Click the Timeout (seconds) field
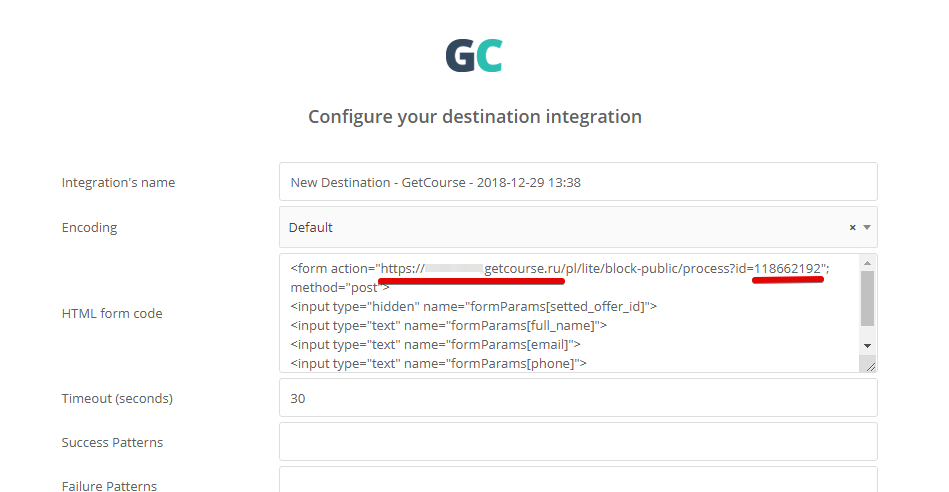 (x=577, y=398)
